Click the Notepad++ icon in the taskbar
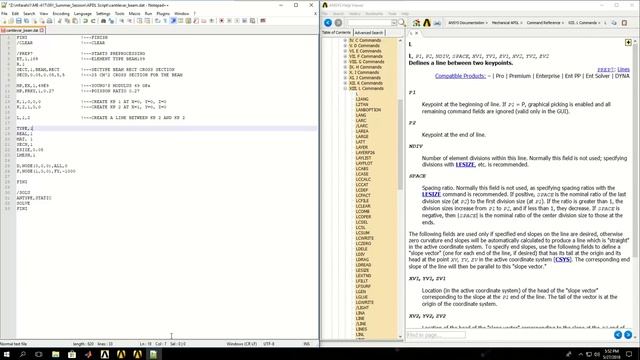 [153, 354]
